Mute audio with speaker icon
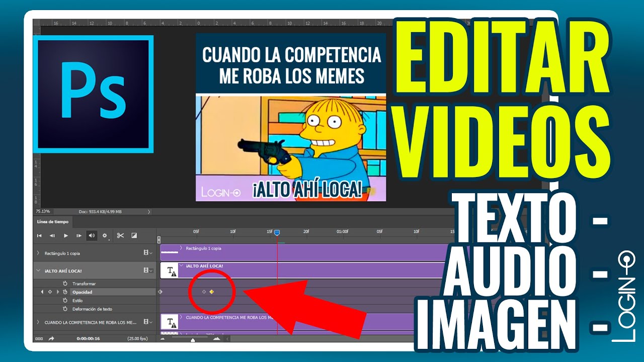The image size is (644, 362). coord(92,235)
